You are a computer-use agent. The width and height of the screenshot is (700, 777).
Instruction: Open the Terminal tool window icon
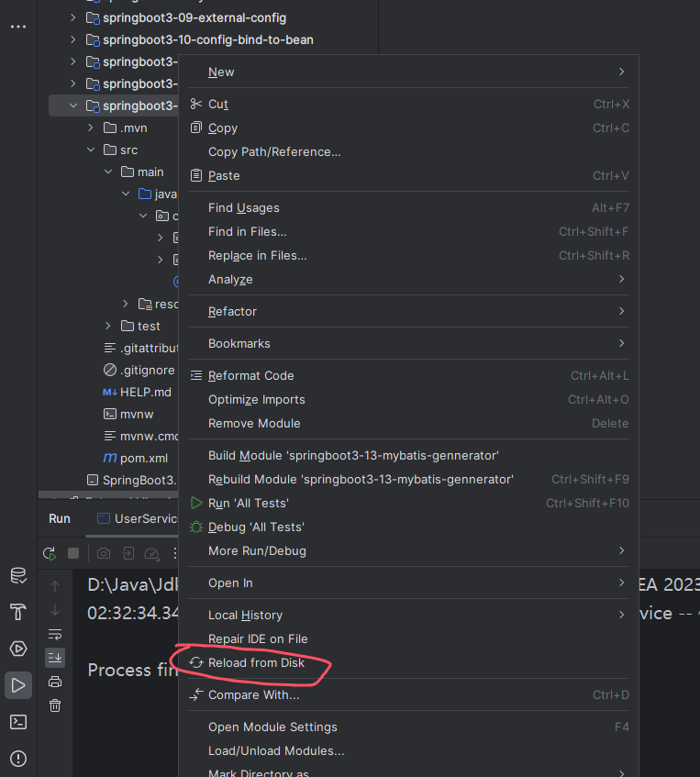point(18,722)
